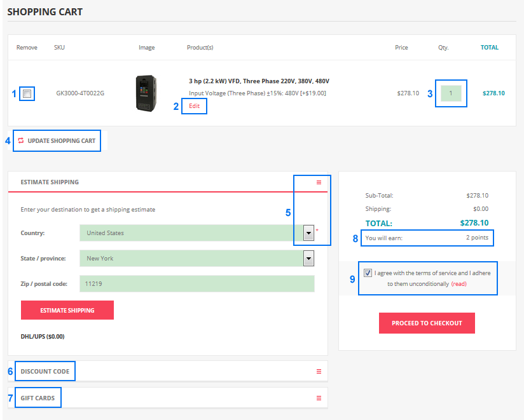Click the Estimate Shipping panel title

pos(50,182)
